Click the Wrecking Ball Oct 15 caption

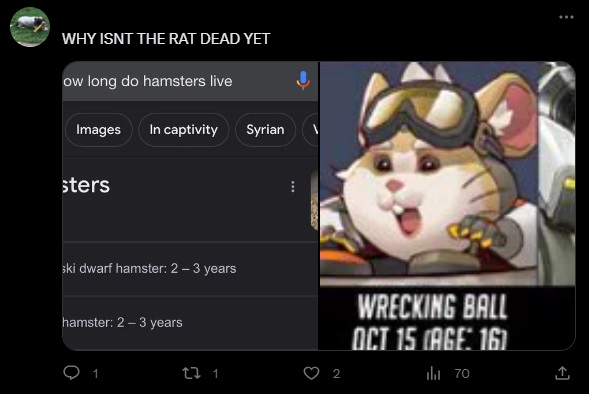pos(430,322)
